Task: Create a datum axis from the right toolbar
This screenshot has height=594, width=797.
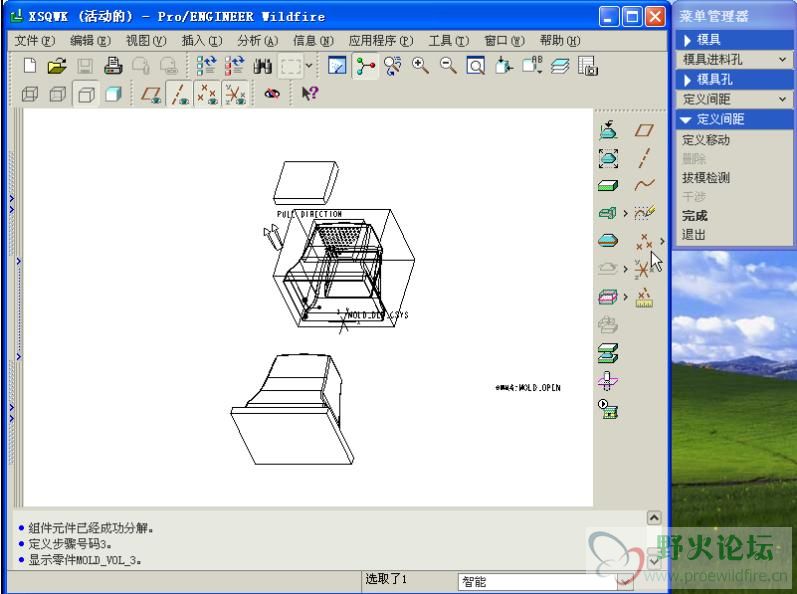Action: pyautogui.click(x=644, y=158)
